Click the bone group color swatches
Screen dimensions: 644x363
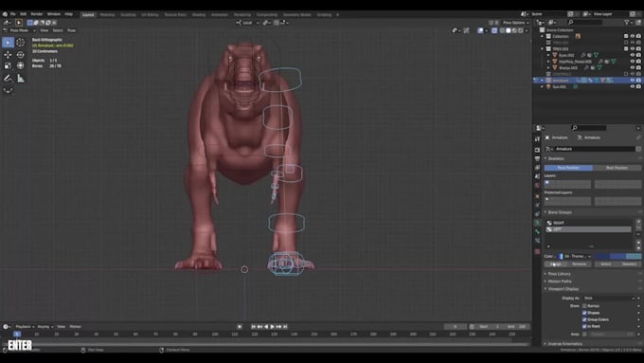[617, 256]
